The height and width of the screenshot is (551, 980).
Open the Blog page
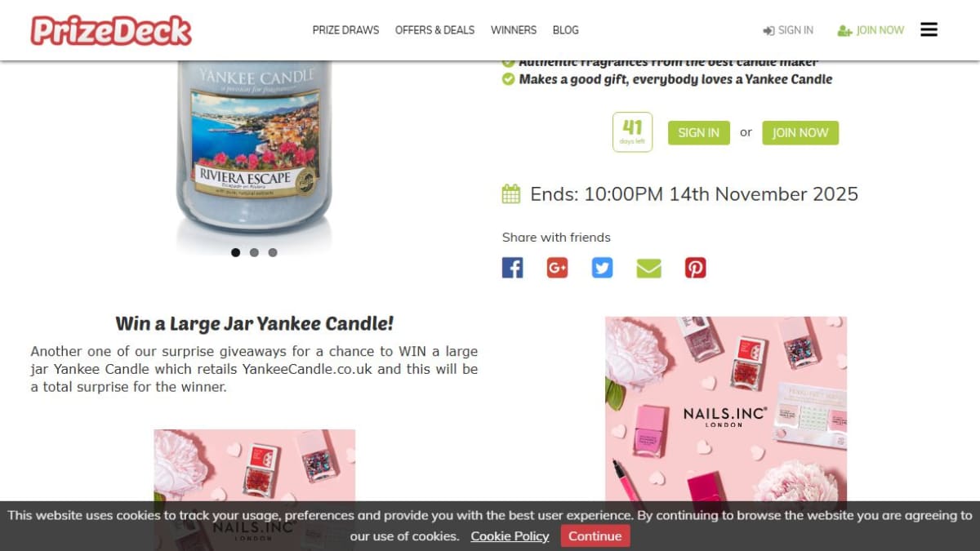565,30
